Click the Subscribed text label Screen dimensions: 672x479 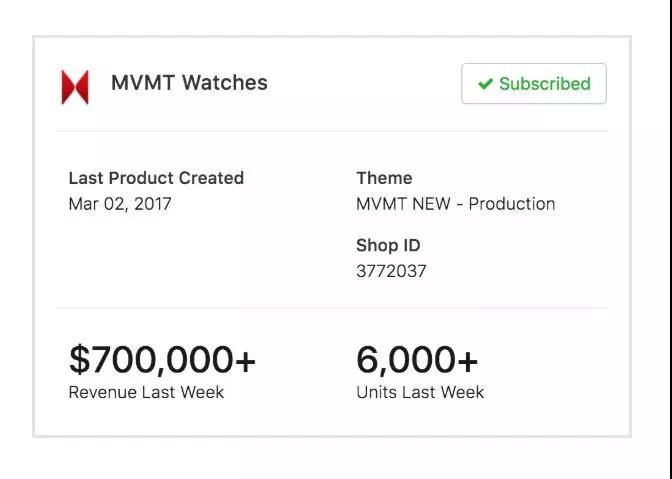point(545,84)
